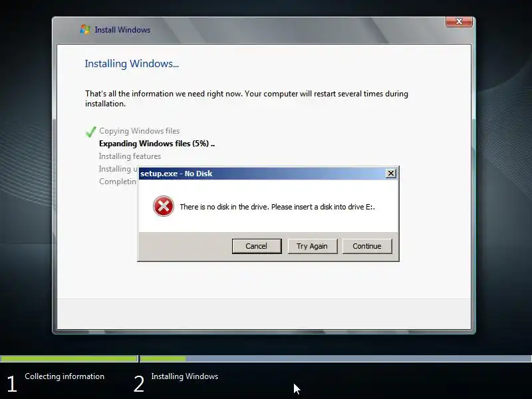Click the Windows flag icon in title bar
Viewport: 532px width, 399px height.
tap(85, 29)
